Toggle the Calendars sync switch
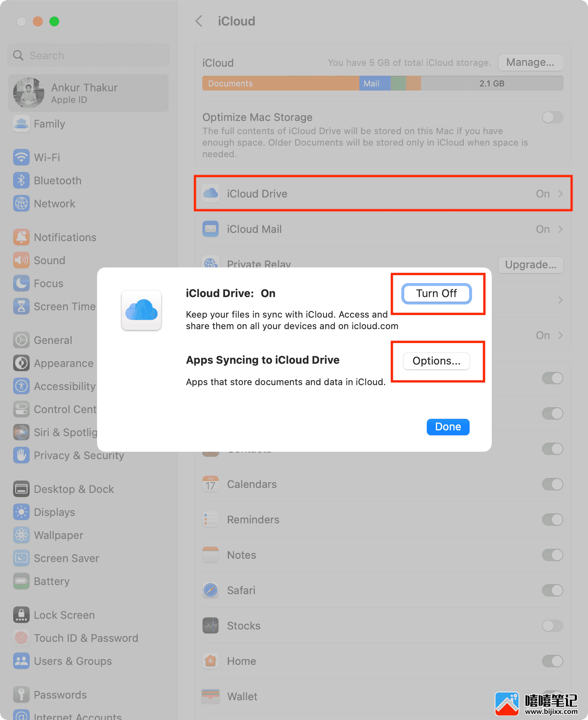 pyautogui.click(x=552, y=484)
